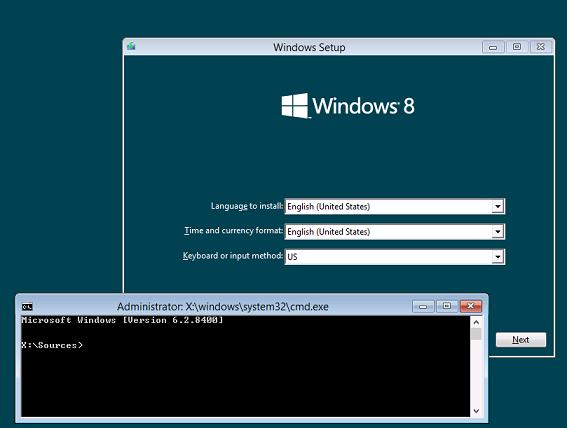Maximize the cmd.exe window
The width and height of the screenshot is (567, 428).
[447, 307]
